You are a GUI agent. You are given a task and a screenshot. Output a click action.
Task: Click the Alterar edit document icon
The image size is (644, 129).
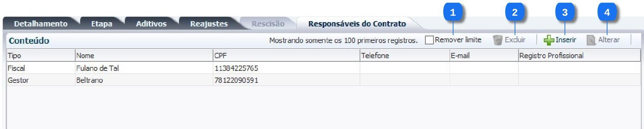[x=591, y=40]
